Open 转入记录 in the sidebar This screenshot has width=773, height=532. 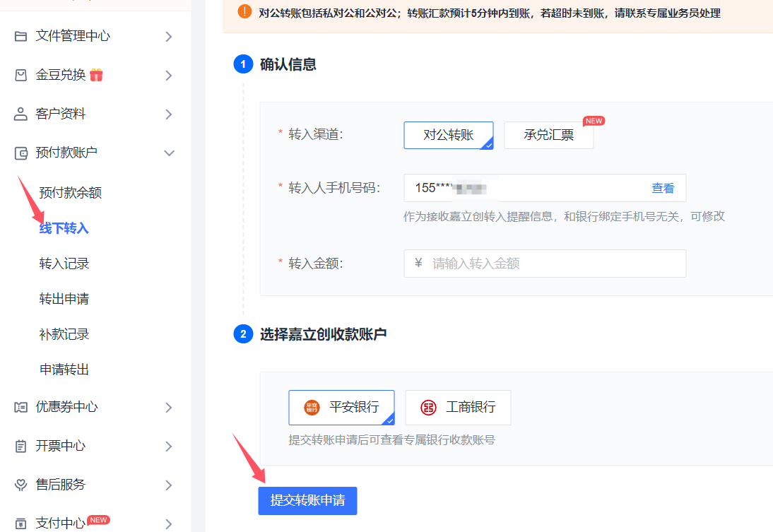coord(64,264)
